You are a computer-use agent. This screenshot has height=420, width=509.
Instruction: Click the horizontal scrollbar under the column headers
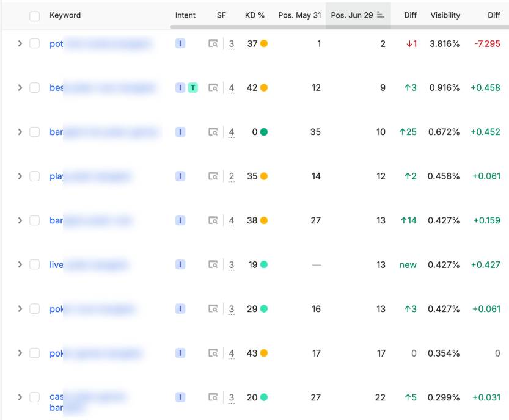pyautogui.click(x=340, y=27)
